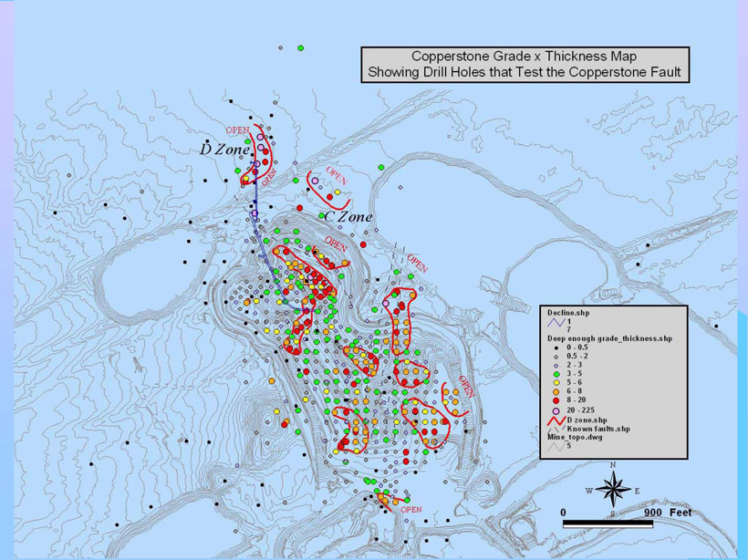
Task: Click "Showing Drill Holes that Test the Copperstone Fault"
Action: [x=525, y=72]
